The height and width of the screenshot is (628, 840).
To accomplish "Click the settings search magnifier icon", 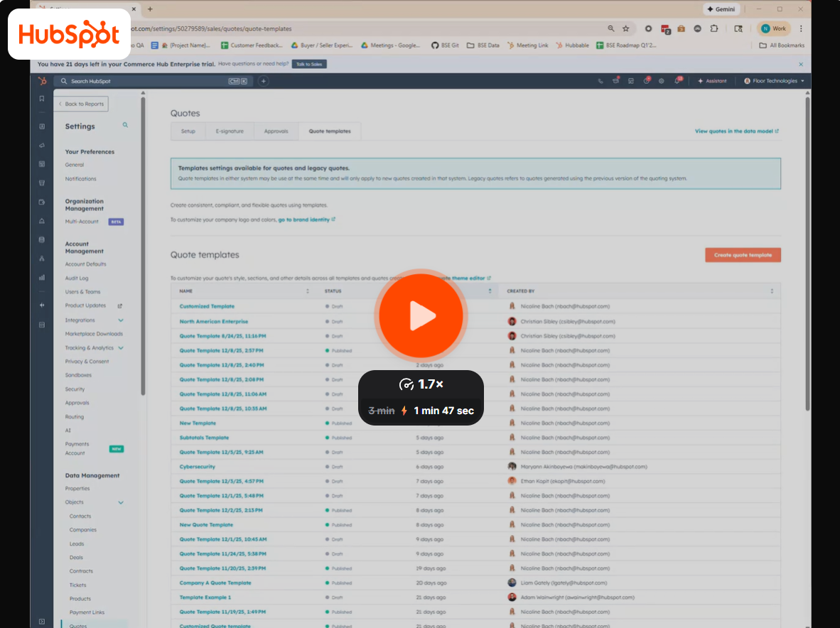I will click(x=126, y=125).
